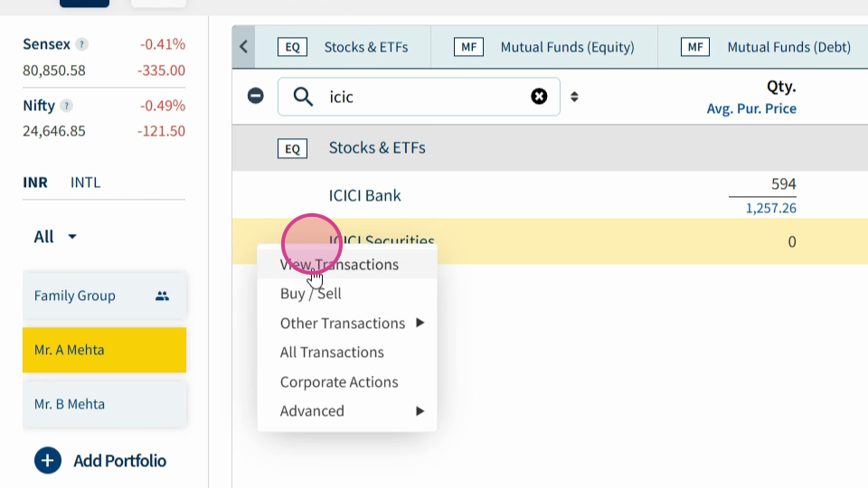The height and width of the screenshot is (488, 868).
Task: Click ICICI Securities quantity 0
Action: pyautogui.click(x=792, y=242)
